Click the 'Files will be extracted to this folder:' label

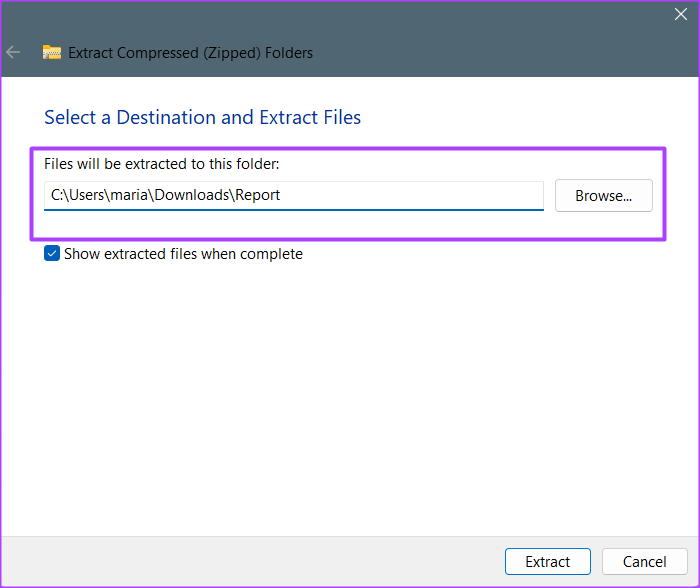[162, 164]
